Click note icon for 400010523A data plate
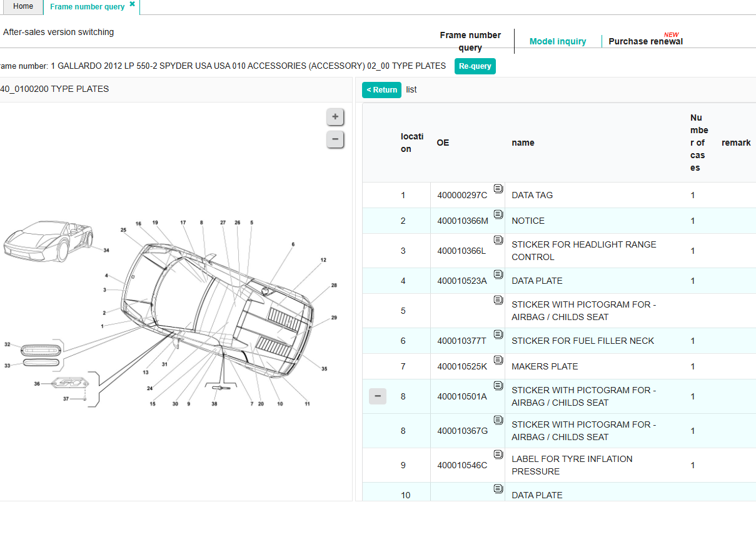 498,274
